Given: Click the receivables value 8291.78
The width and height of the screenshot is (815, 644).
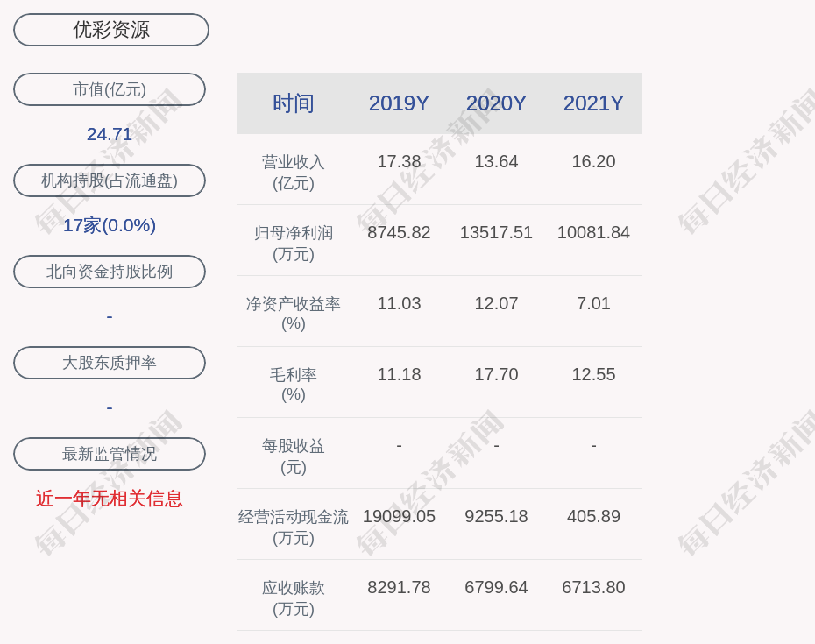Looking at the screenshot, I should (x=399, y=587).
